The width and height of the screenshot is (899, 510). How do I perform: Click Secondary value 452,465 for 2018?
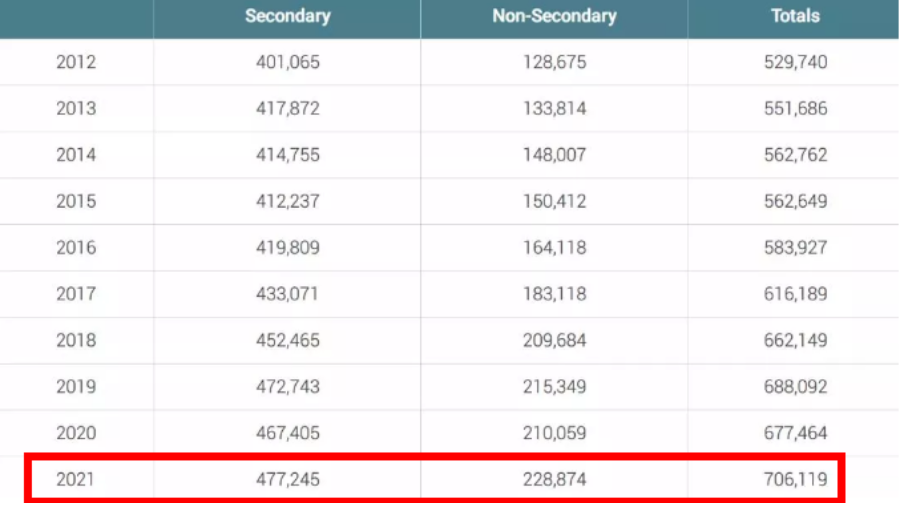click(x=287, y=340)
